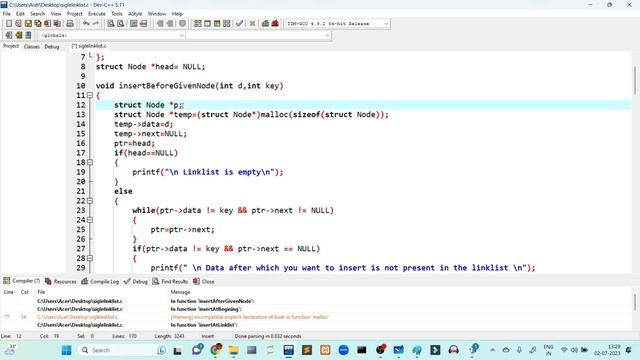Open the Help menu
This screenshot has height=360, width=640.
point(177,13)
